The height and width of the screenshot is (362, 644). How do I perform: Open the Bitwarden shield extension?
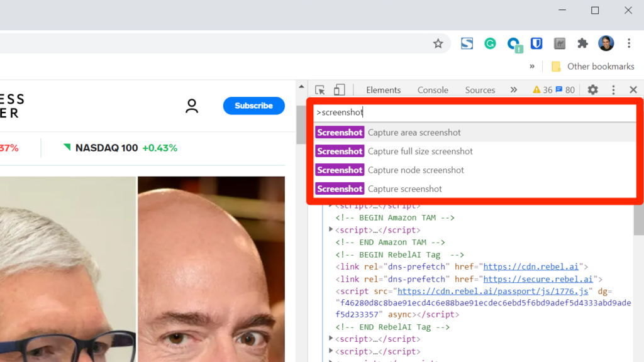(x=536, y=43)
